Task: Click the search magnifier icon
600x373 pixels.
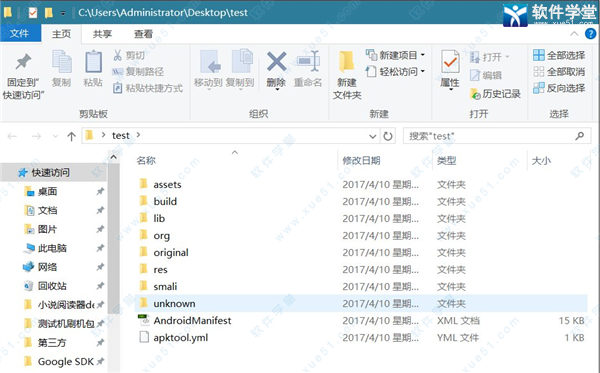Action: (x=580, y=136)
